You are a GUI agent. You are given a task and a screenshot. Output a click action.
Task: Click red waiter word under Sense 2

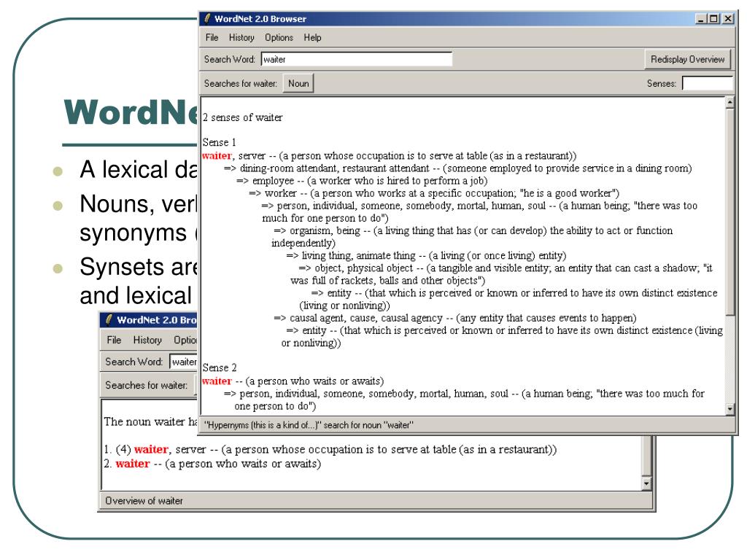(217, 381)
